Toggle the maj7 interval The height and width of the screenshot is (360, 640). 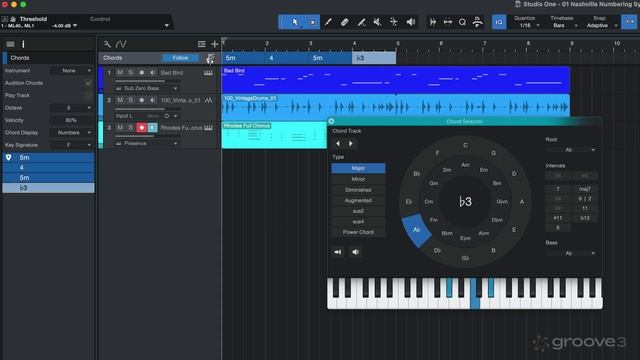tap(584, 189)
